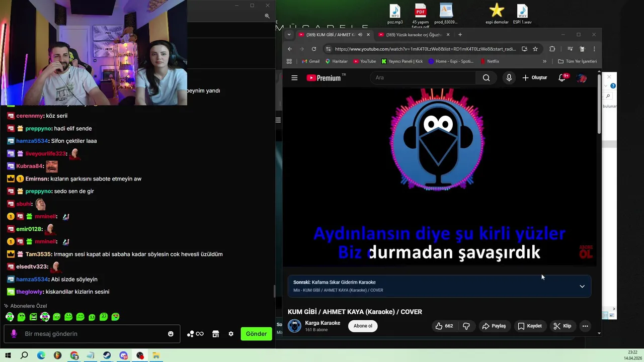Open site information icon in address bar
The width and height of the screenshot is (644, 362).
pos(329,49)
